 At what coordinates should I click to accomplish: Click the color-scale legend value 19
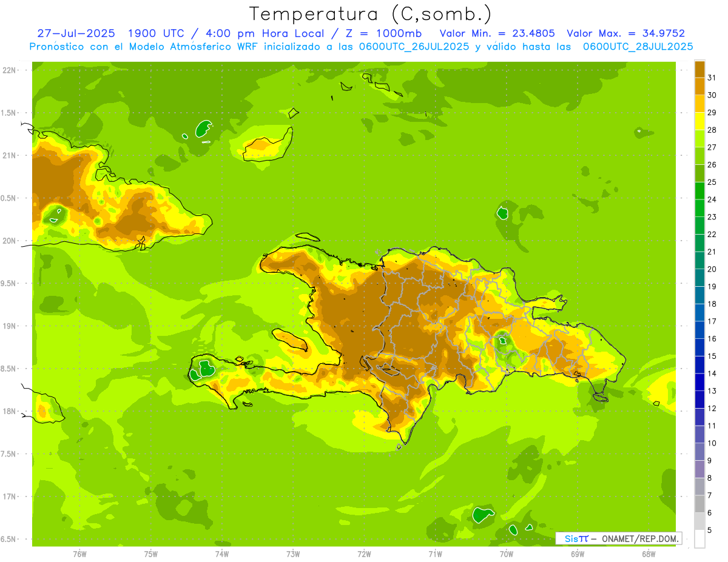click(x=712, y=286)
